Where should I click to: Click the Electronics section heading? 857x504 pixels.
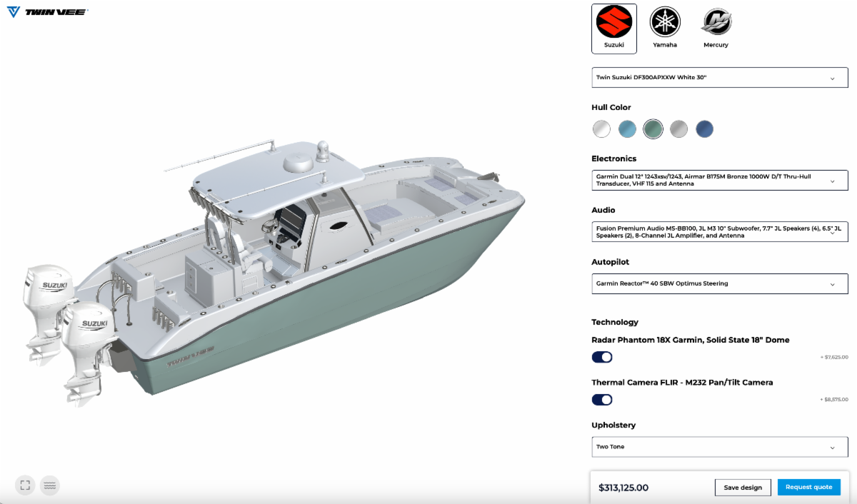point(614,159)
